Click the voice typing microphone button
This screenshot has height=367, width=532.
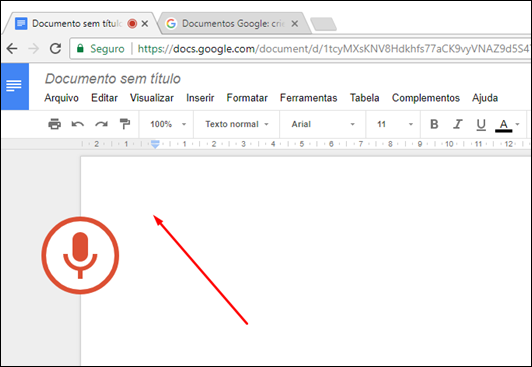coord(80,255)
